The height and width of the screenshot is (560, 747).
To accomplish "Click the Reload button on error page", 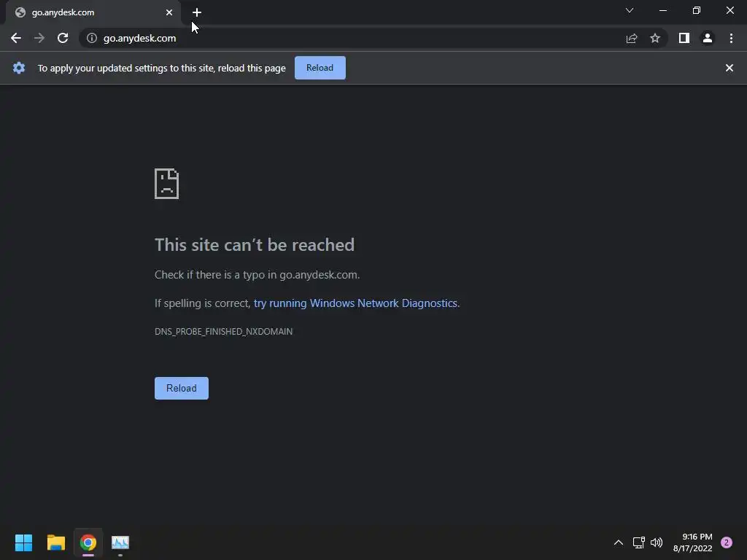I will coord(182,388).
